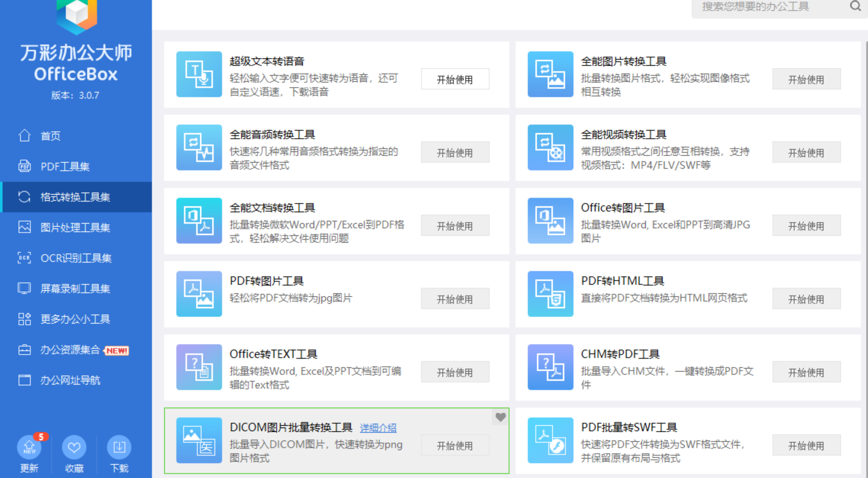
Task: Select the Office转图片工具 icon
Action: pyautogui.click(x=550, y=221)
